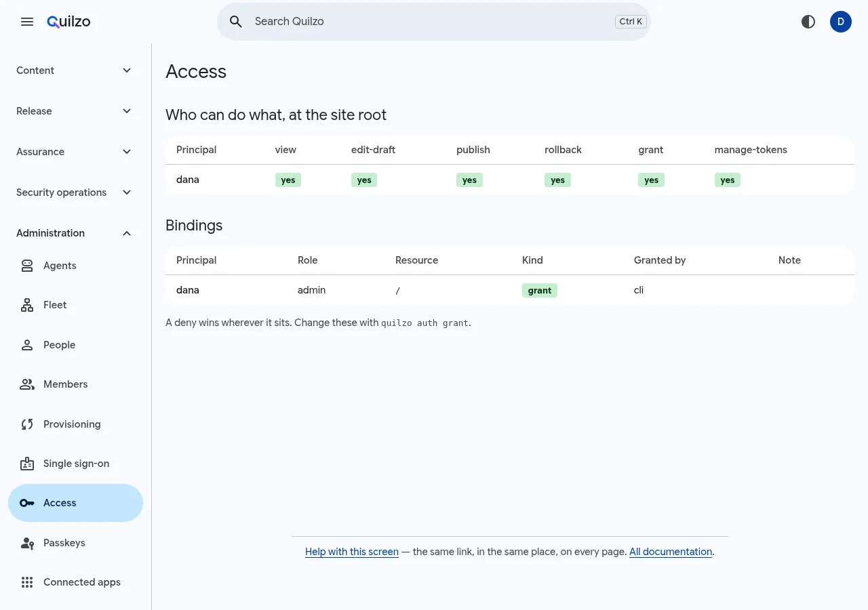
Task: Click the yes badge under manage-tokens
Action: [x=728, y=180]
